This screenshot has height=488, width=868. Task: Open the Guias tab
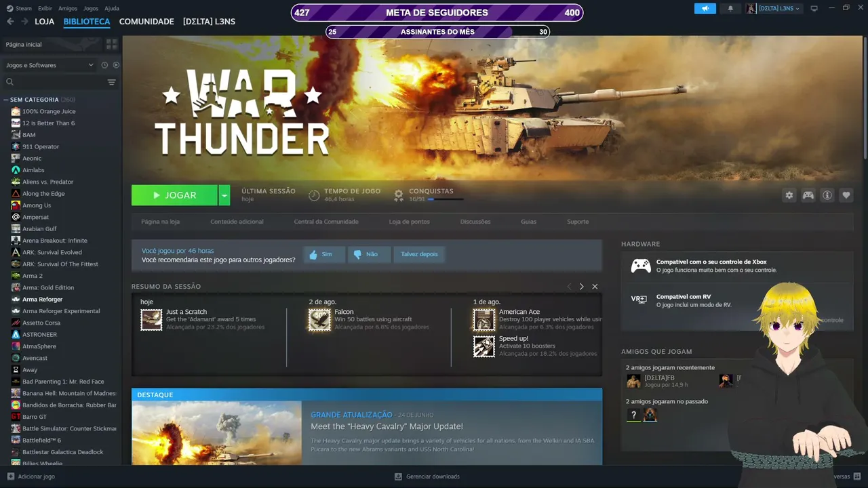(528, 222)
